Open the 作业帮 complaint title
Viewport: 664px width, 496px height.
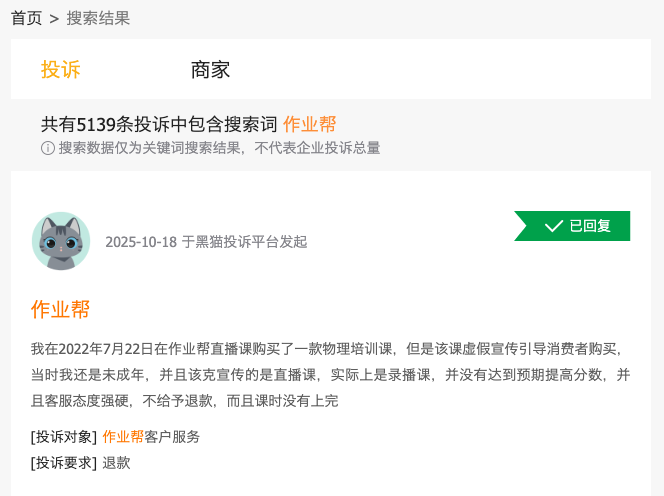point(61,309)
